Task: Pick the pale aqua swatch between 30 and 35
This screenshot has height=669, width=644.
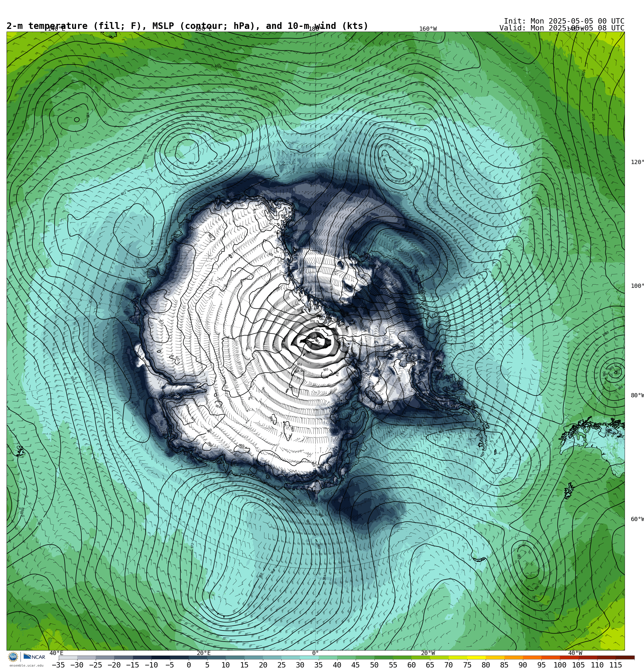Action: (x=309, y=658)
